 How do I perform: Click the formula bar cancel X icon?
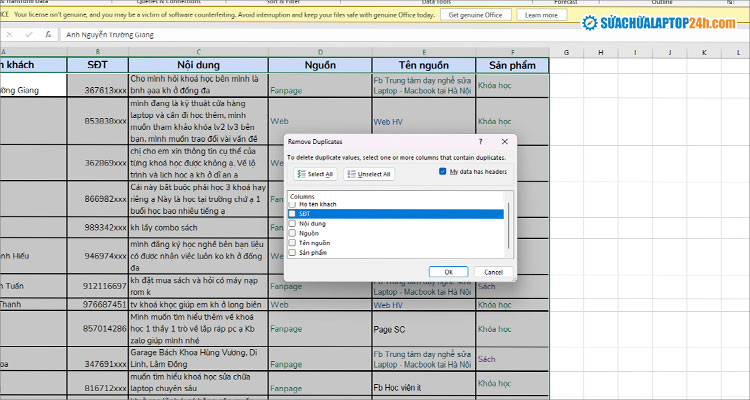click(10, 34)
